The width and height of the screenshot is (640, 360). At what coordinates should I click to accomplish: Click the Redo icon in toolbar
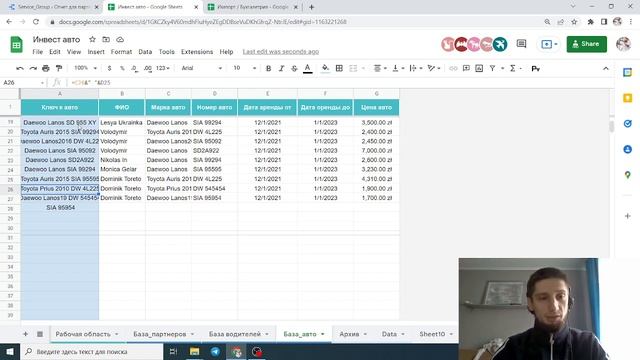[33, 68]
